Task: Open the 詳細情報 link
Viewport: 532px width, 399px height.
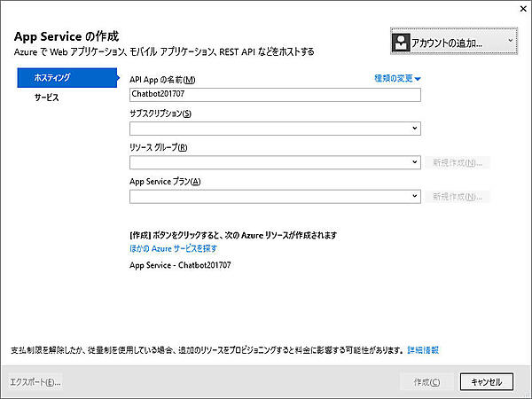Action: pos(423,350)
